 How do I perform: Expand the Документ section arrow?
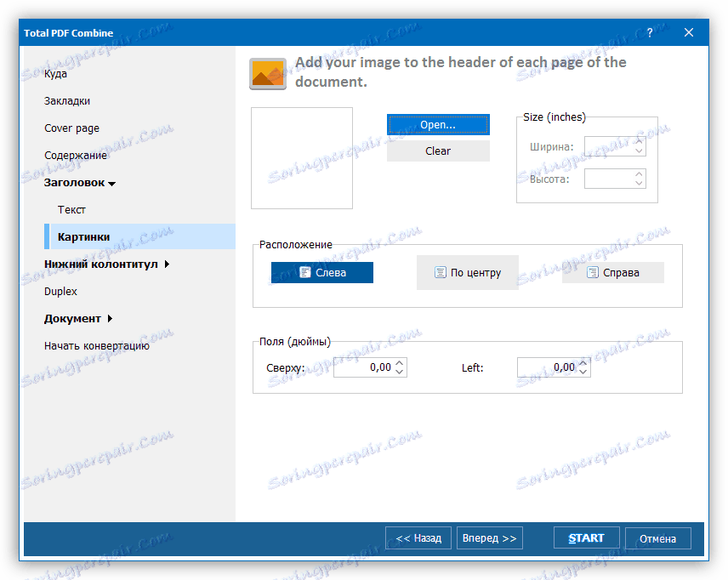click(110, 319)
